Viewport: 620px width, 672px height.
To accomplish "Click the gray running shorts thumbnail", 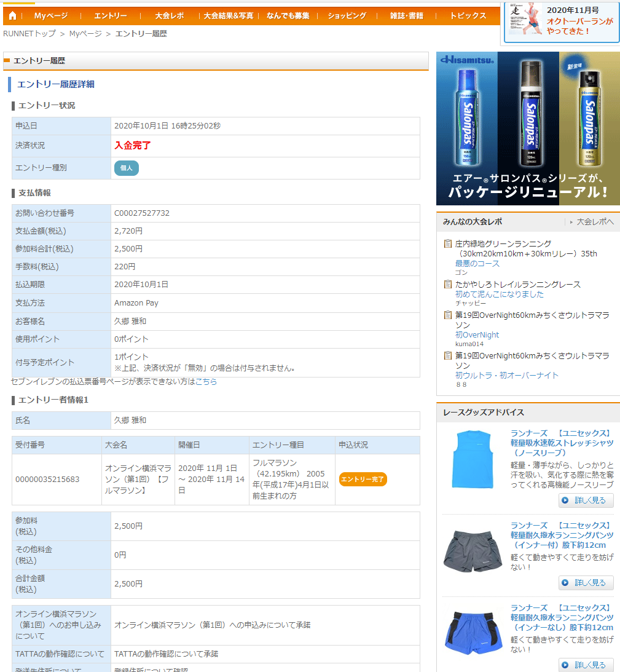I will (473, 551).
